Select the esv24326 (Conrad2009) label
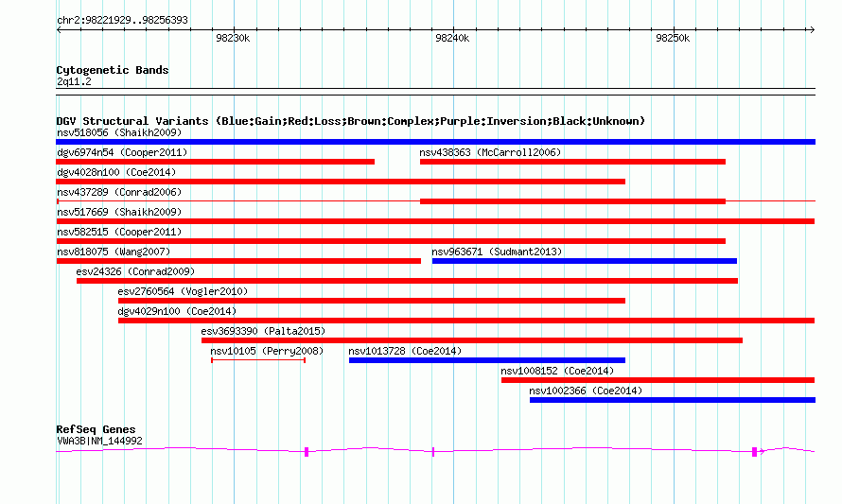Screen dimensions: 842x504 (x=135, y=271)
